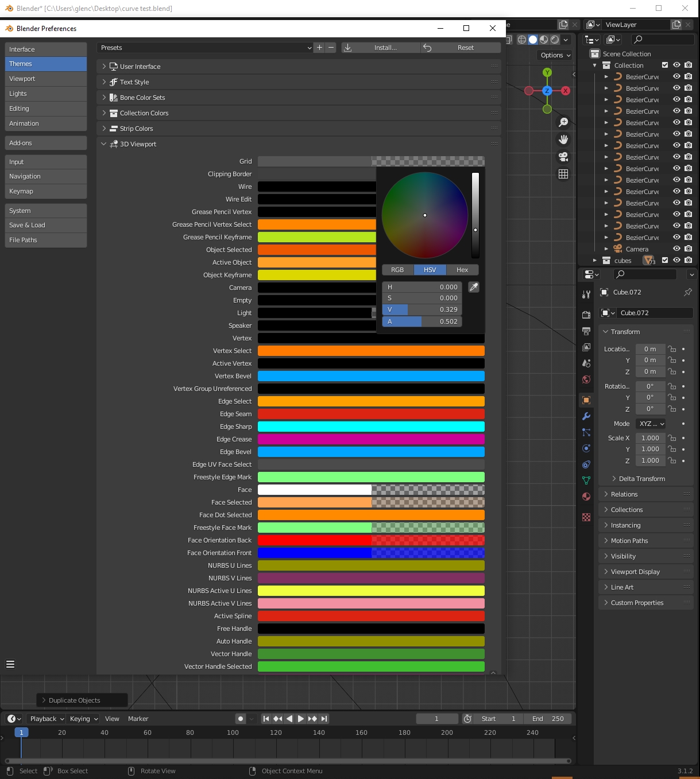Viewport: 700px width, 779px height.
Task: Open the Material properties tab
Action: [586, 497]
